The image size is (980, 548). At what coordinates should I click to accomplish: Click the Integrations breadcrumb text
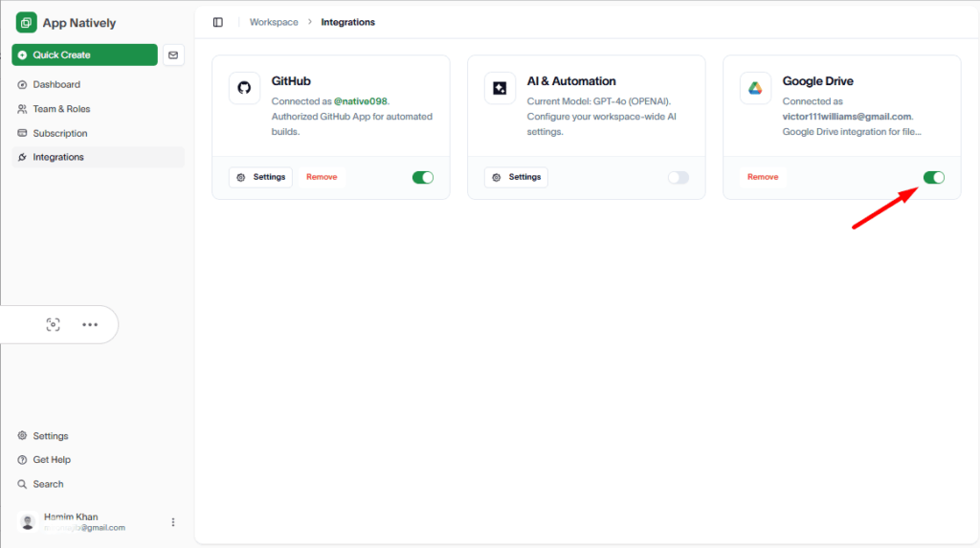(348, 23)
